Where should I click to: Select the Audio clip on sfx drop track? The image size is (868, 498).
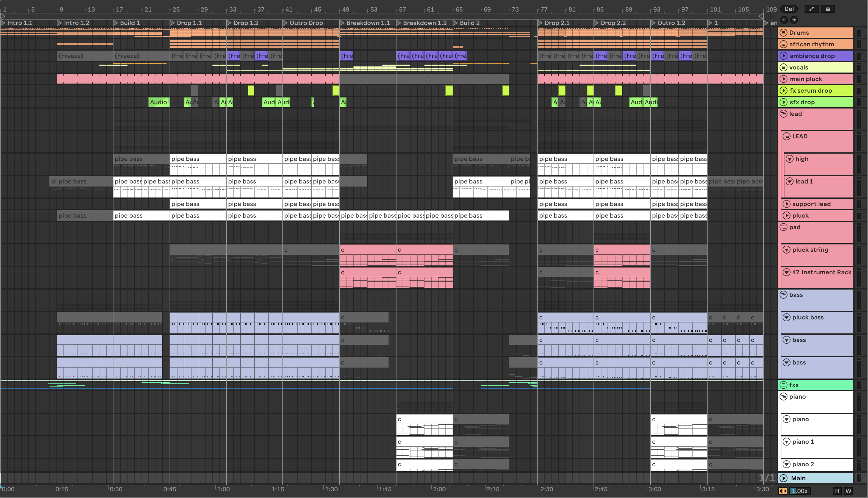[159, 102]
